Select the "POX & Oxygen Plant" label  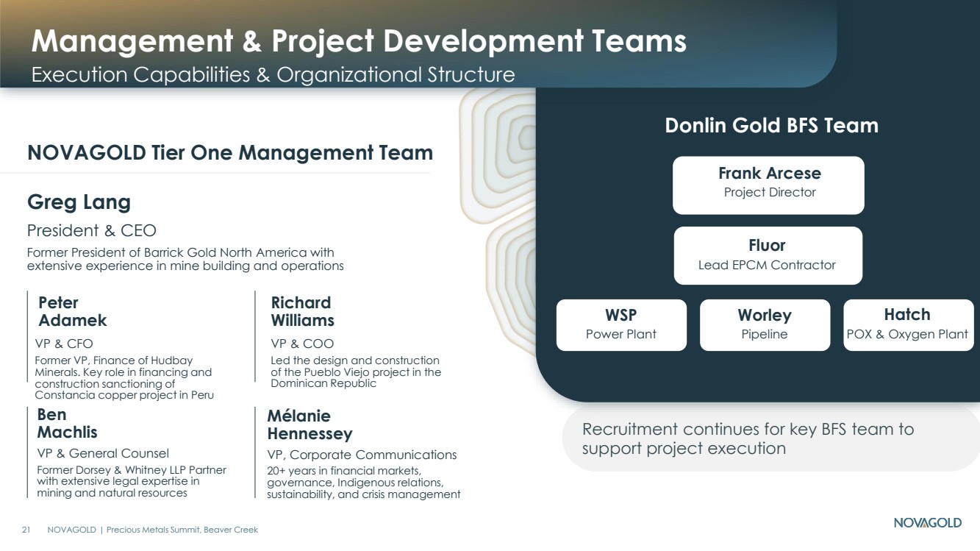(907, 334)
